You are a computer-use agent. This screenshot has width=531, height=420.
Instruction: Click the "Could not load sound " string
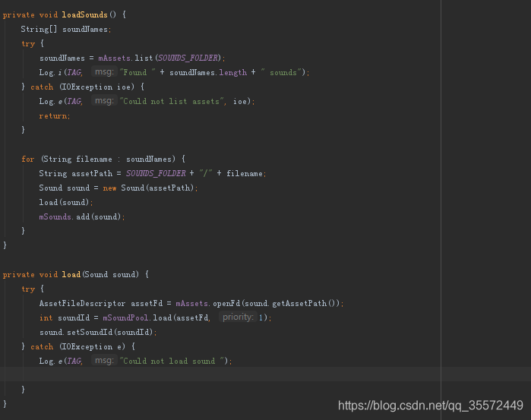pos(172,361)
